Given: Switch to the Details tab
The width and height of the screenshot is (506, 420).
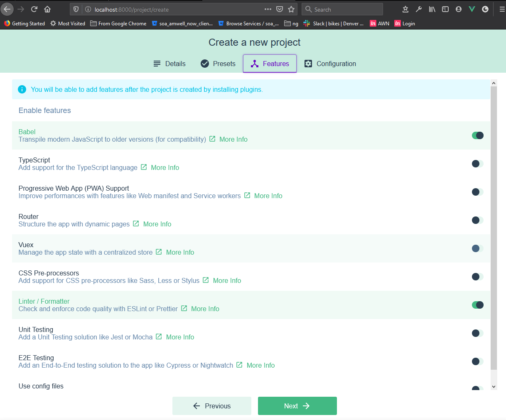Looking at the screenshot, I should [x=169, y=64].
